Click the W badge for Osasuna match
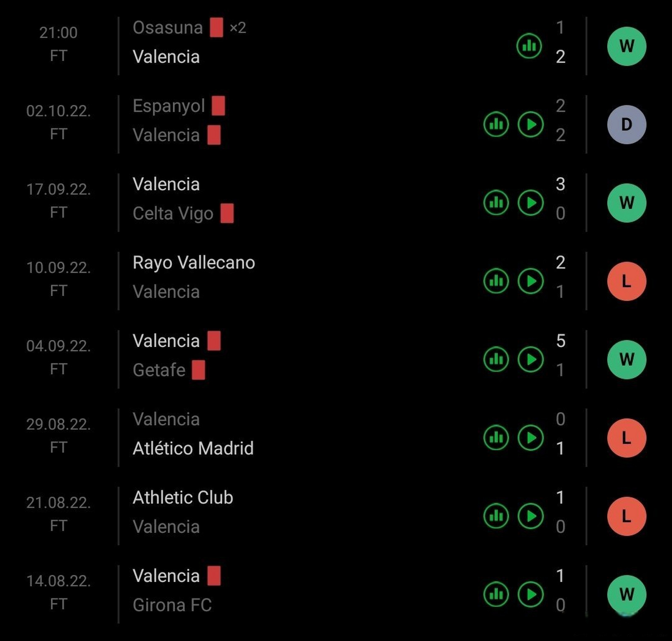This screenshot has width=672, height=641. coord(626,46)
